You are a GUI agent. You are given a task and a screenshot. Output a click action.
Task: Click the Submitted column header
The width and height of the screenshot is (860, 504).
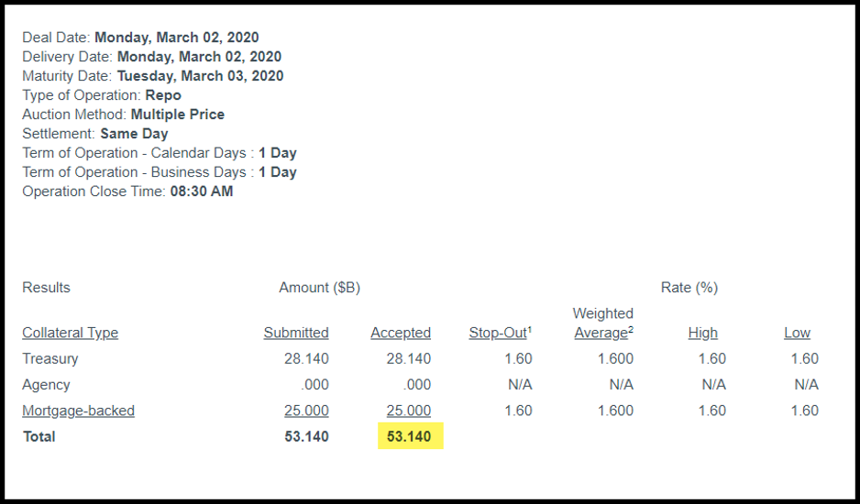coord(296,333)
